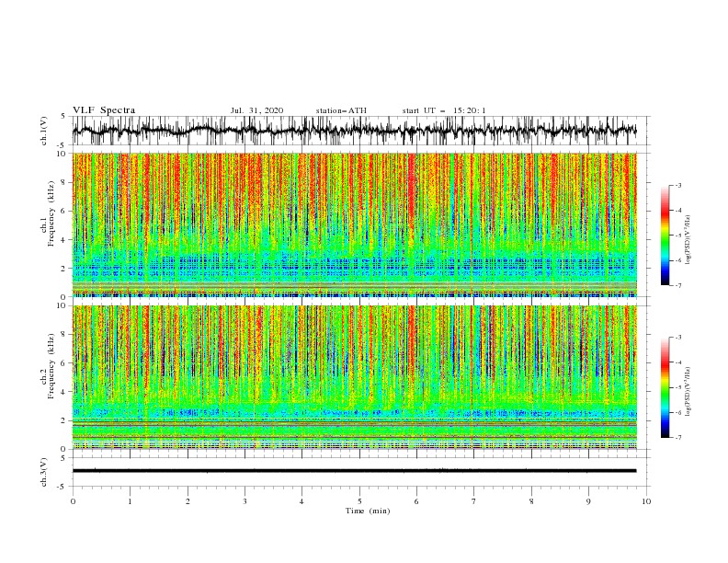Click time axis tick label 7

click(474, 501)
